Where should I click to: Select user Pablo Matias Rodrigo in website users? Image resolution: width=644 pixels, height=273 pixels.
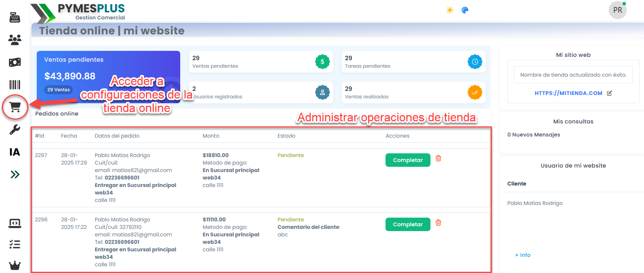pyautogui.click(x=535, y=203)
